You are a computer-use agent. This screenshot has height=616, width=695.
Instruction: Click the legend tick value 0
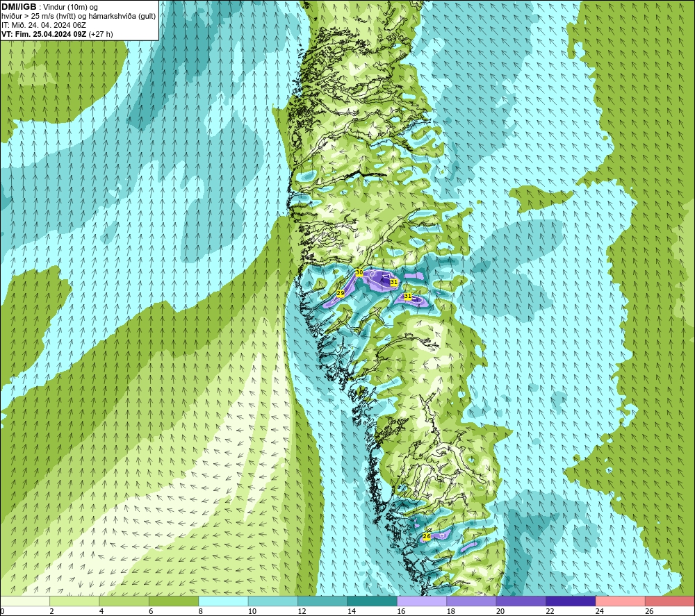point(2,611)
